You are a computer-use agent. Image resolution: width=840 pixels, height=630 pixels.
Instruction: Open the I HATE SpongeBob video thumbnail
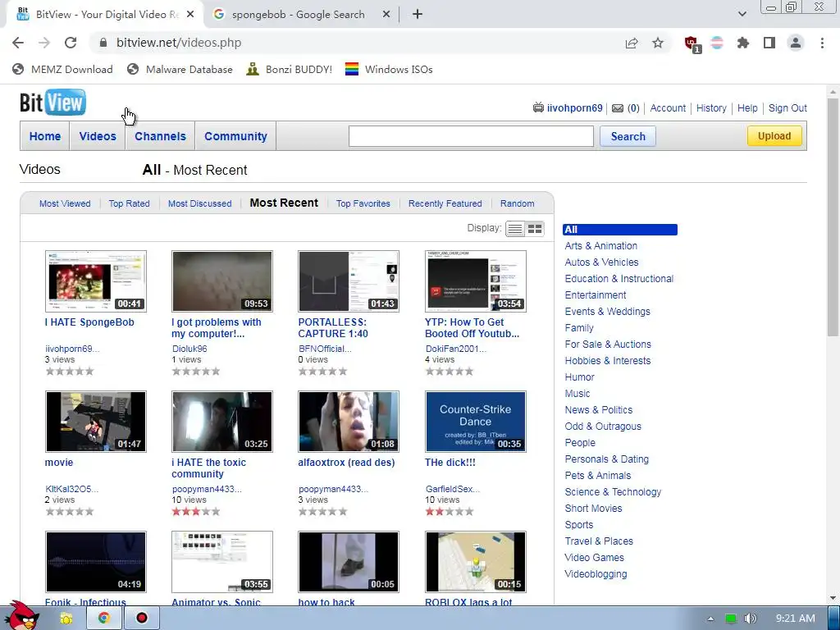point(96,281)
